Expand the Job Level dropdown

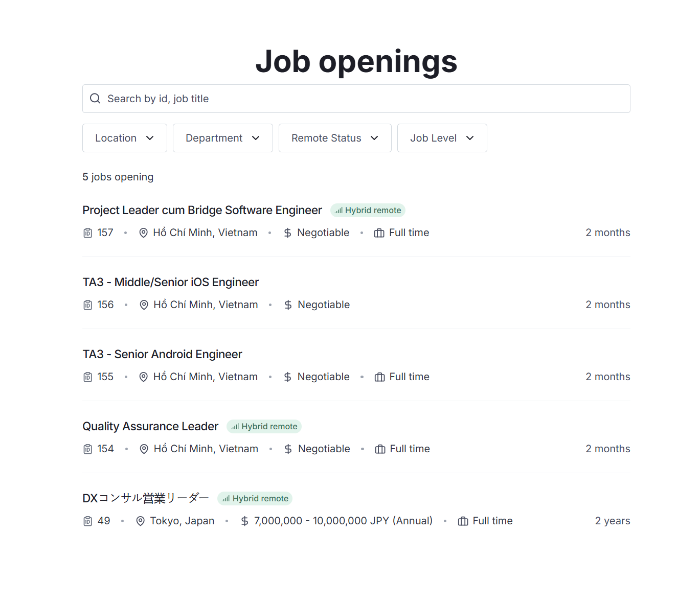[x=442, y=138]
